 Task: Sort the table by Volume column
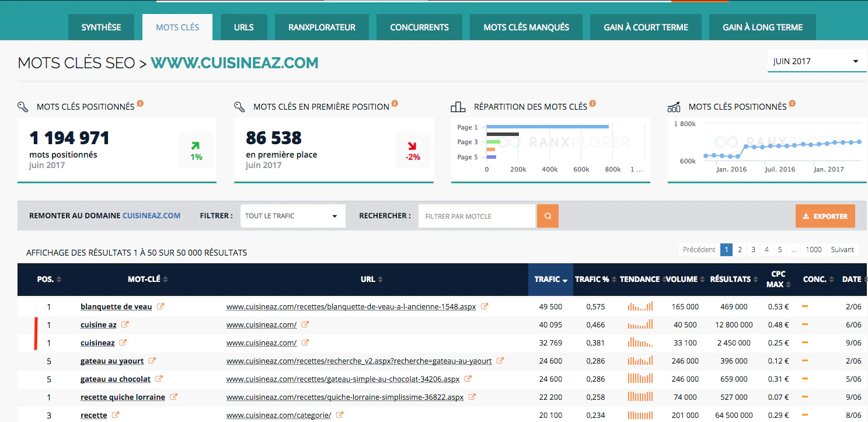coord(686,280)
